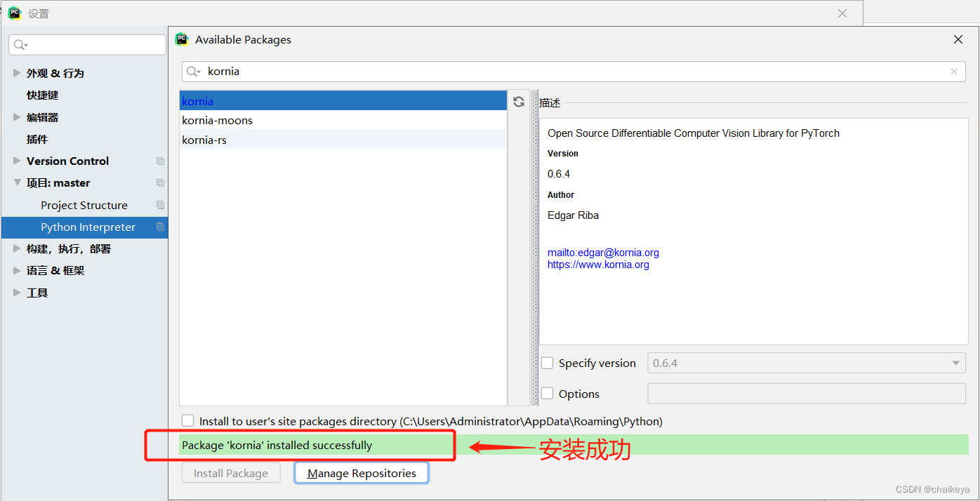Expand the 编辑器 settings group
This screenshot has width=980, height=501.
[x=17, y=117]
